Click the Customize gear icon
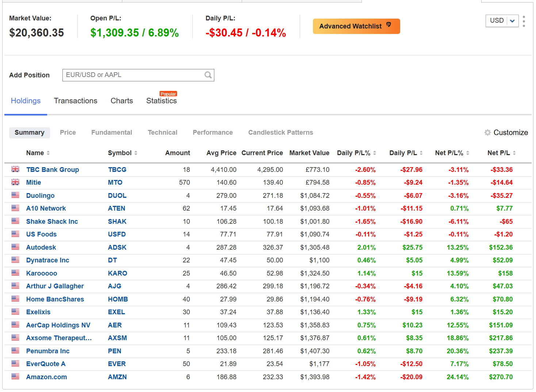Screen dimensions: 536x392 point(487,132)
